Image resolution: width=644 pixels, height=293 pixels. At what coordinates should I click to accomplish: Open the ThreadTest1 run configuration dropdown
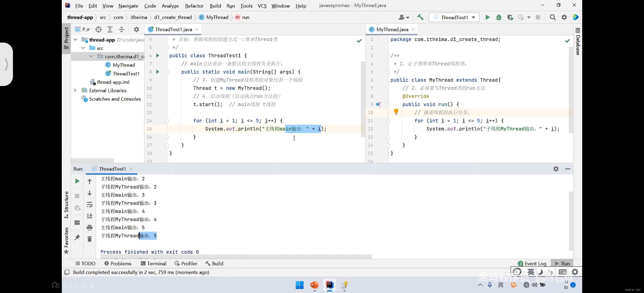point(454,17)
